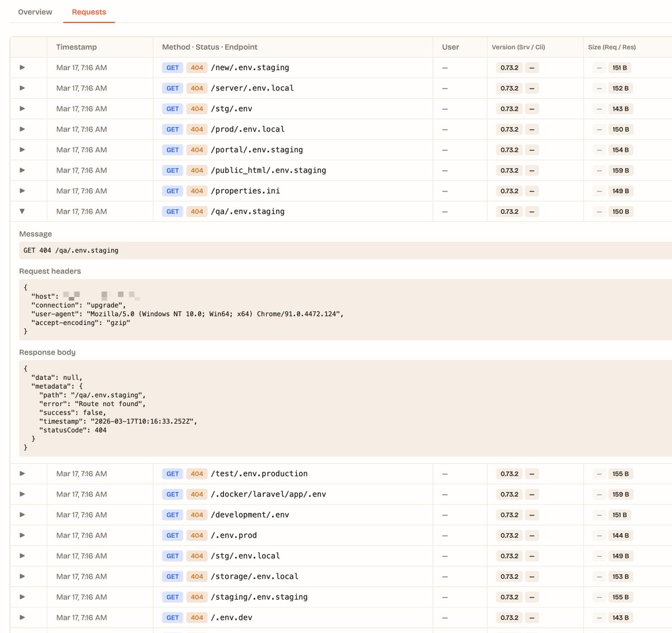Screen dimensions: 672x633
Task: Click the 144 B response size value
Action: tap(620, 535)
